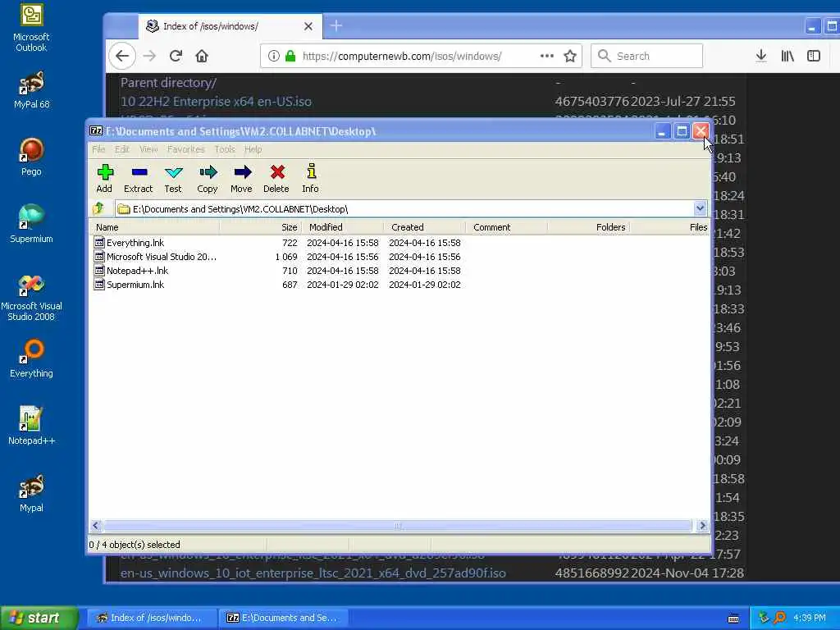840x630 pixels.
Task: Select Notepad++.lnk in the file list
Action: pos(137,271)
